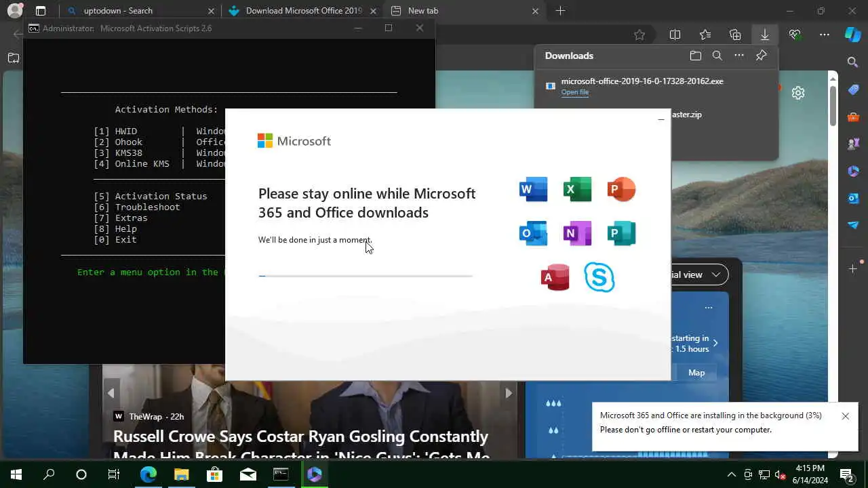The height and width of the screenshot is (488, 868).
Task: Click the Skype icon in Office installer
Action: [x=599, y=277]
